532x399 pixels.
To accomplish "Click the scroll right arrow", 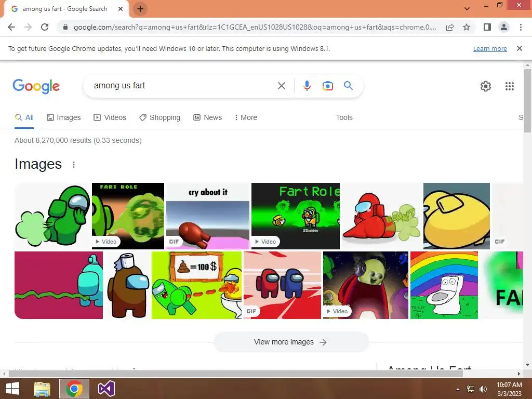I will (x=519, y=374).
